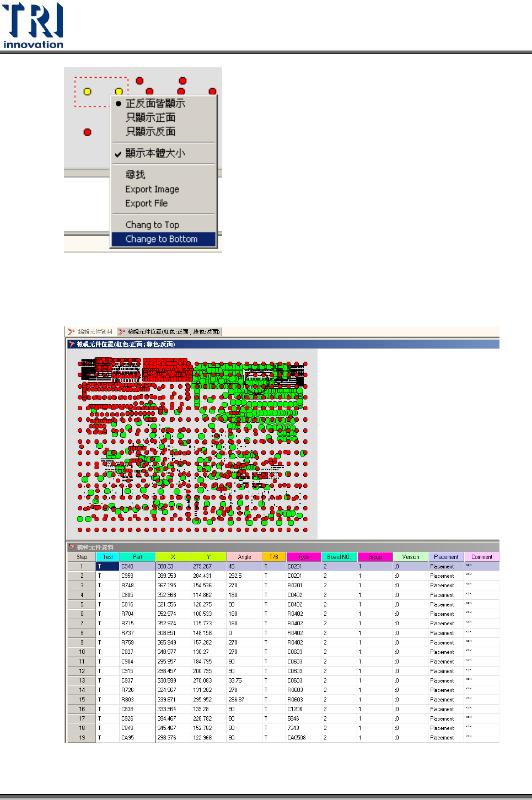Image resolution: width=532 pixels, height=800 pixels.
Task: Switch to the 檢視元件位置(紅色:正面;綠色:反面) tab
Action: [x=169, y=332]
